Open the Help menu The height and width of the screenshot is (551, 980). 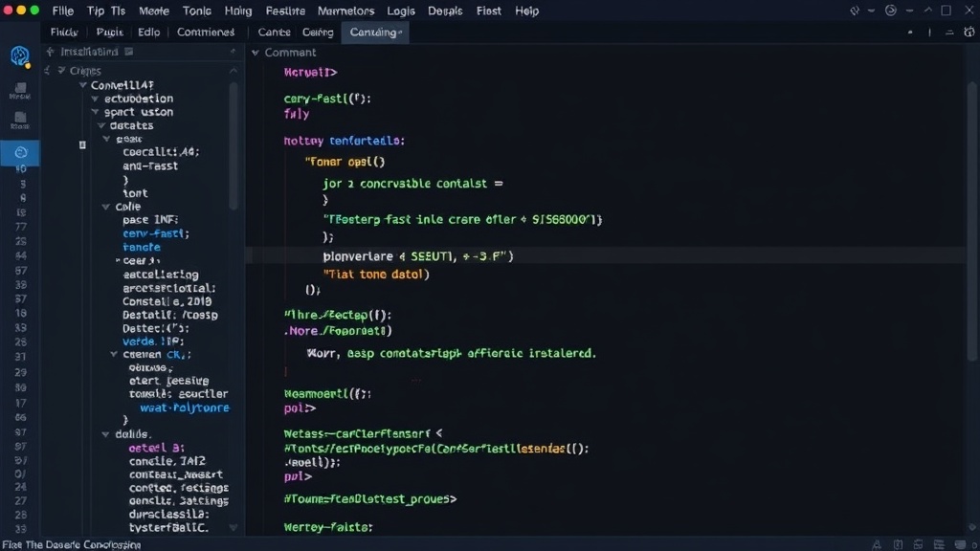pyautogui.click(x=527, y=11)
